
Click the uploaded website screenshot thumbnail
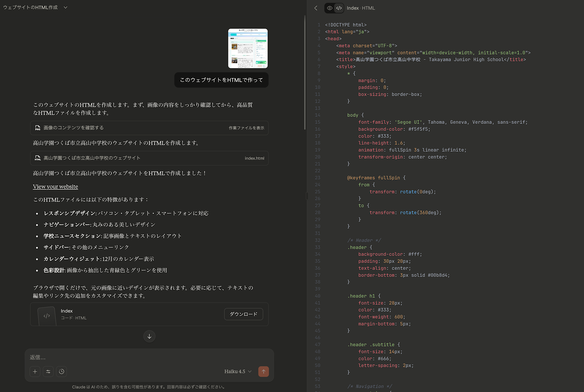pos(248,48)
